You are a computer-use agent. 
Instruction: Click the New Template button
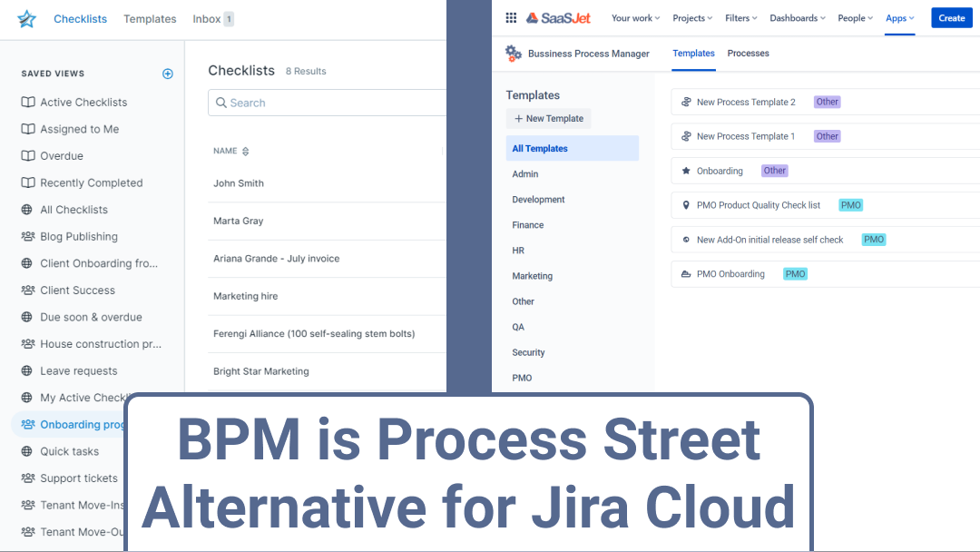(x=549, y=118)
